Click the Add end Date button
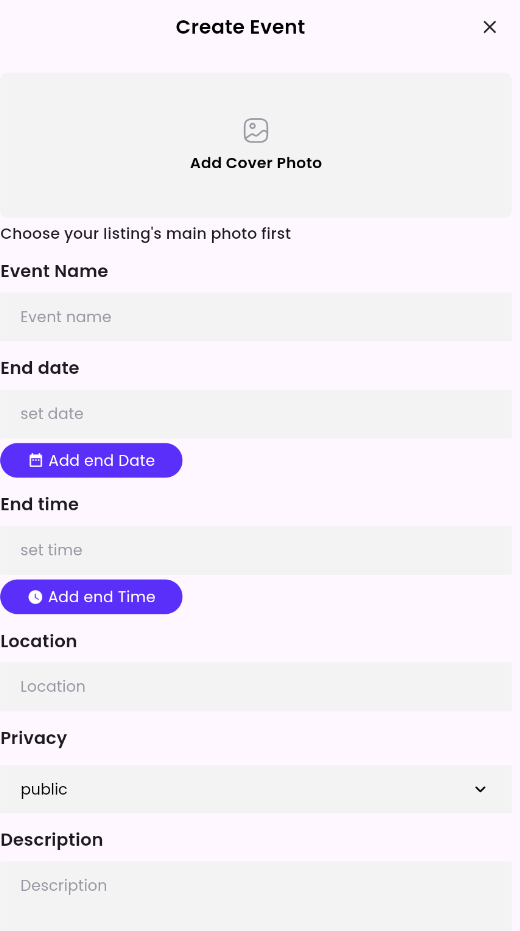The height and width of the screenshot is (931, 520). pyautogui.click(x=91, y=460)
